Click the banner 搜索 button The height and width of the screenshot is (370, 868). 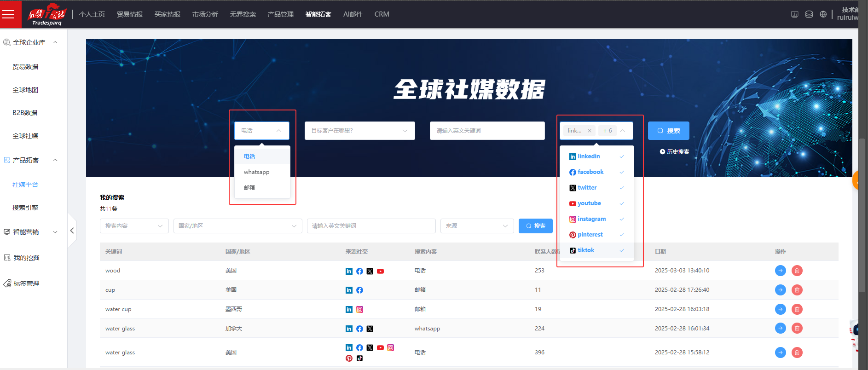click(x=668, y=131)
